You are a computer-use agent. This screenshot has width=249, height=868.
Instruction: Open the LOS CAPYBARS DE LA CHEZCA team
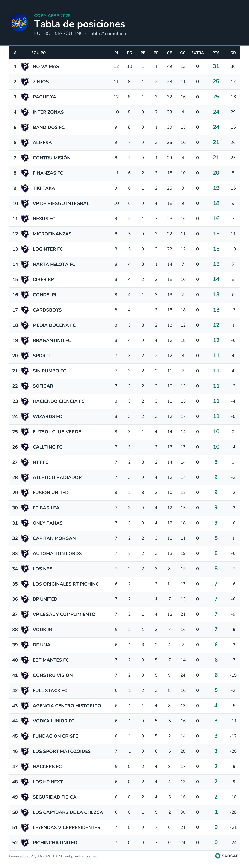68,812
